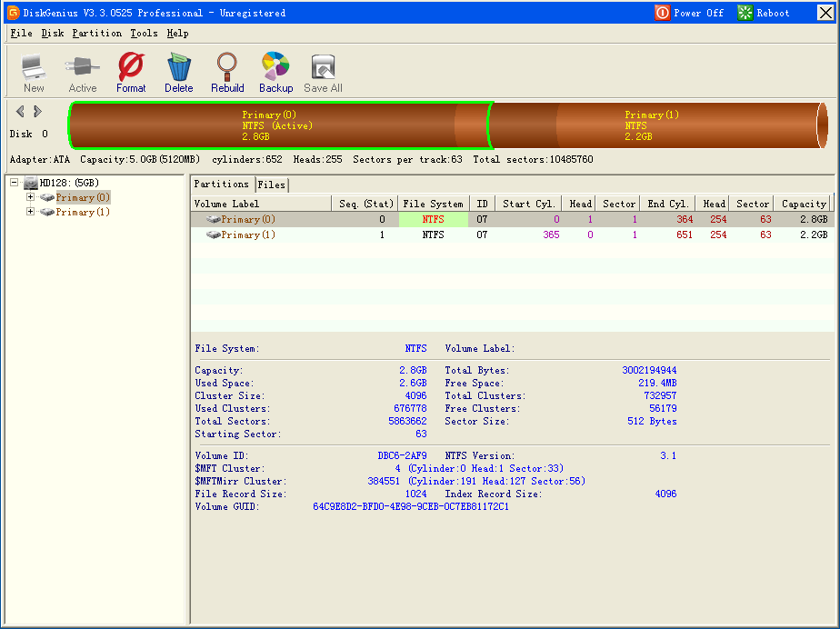Image resolution: width=840 pixels, height=629 pixels.
Task: Click the NTFS cell of Primary(1) row
Action: pyautogui.click(x=433, y=235)
